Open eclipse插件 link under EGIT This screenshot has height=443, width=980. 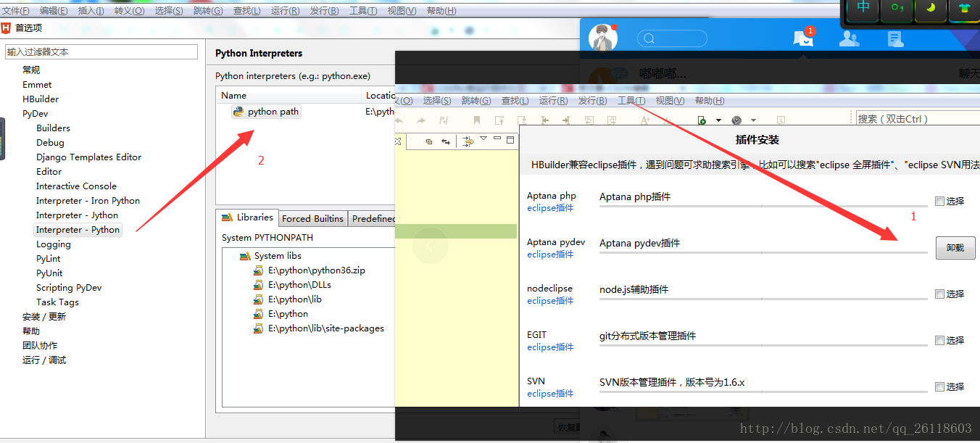550,347
